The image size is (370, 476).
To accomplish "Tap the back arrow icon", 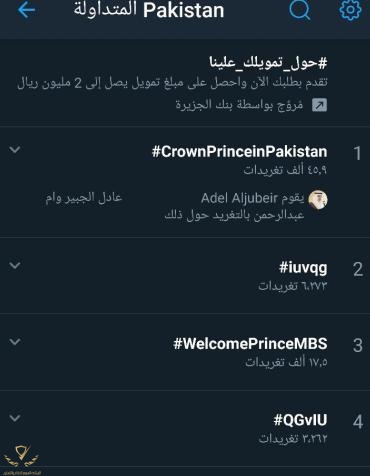I will 26,10.
